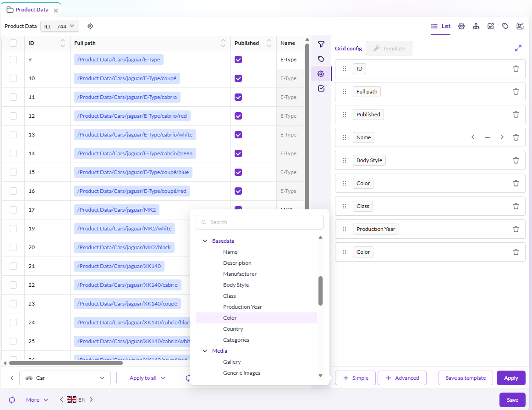Click drag handle of Production Year row
532x410 pixels.
click(x=345, y=229)
